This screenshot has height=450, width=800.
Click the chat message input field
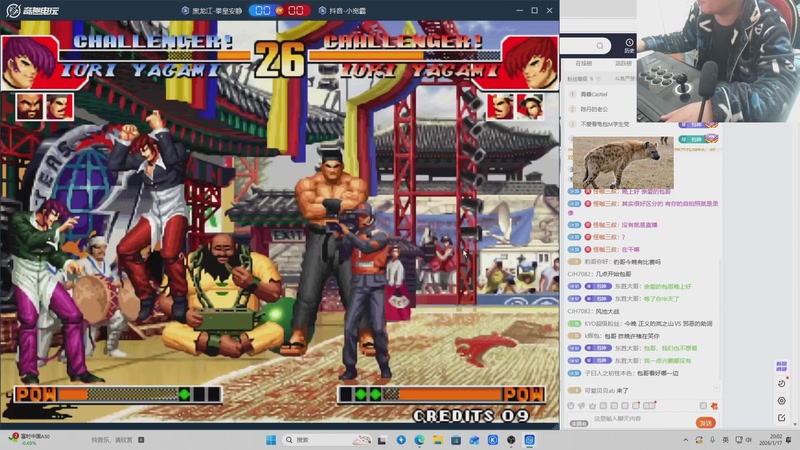642,419
